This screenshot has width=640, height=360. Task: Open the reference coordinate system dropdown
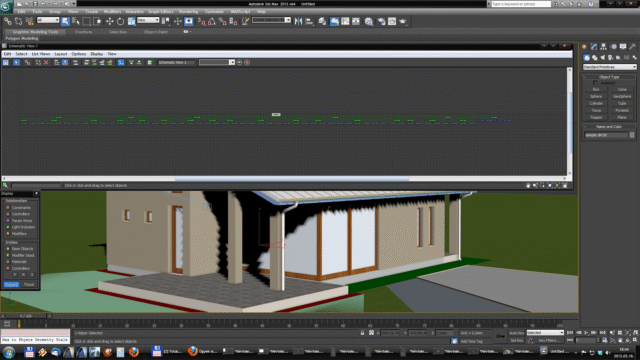(148, 20)
